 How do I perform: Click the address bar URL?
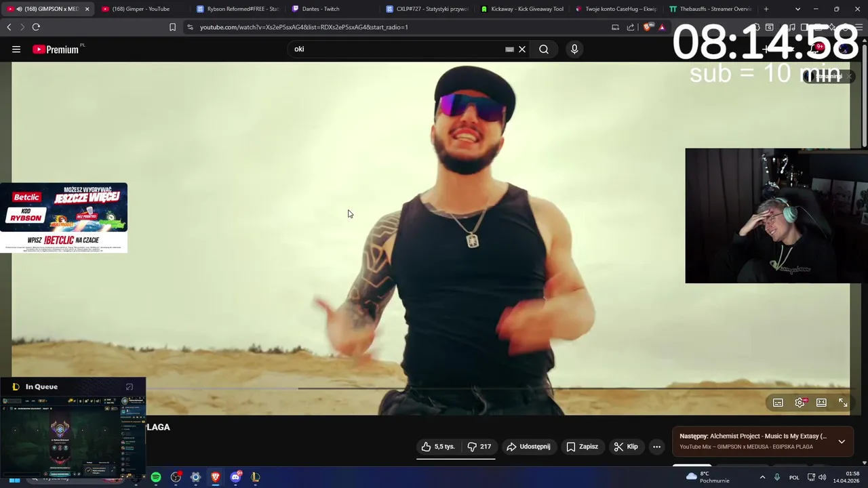304,27
